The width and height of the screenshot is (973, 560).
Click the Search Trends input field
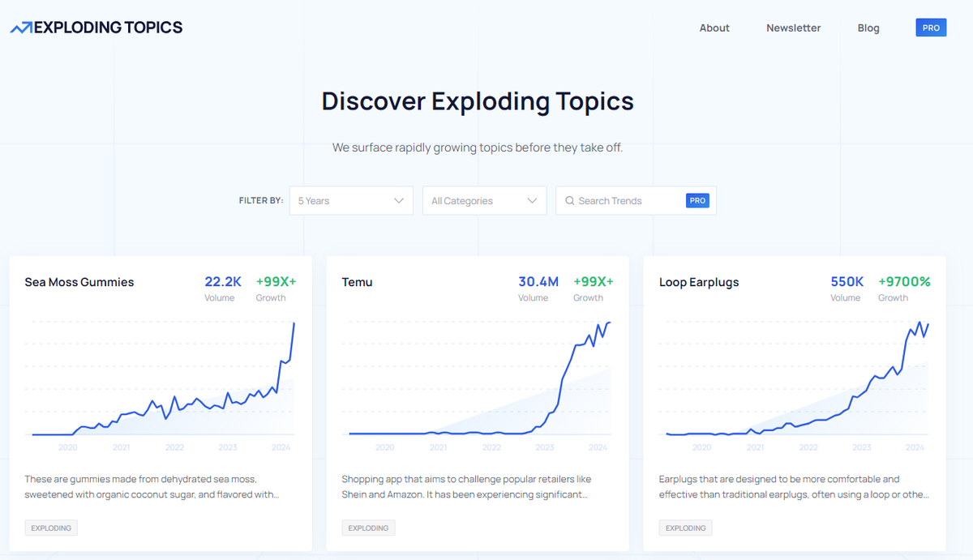point(628,200)
